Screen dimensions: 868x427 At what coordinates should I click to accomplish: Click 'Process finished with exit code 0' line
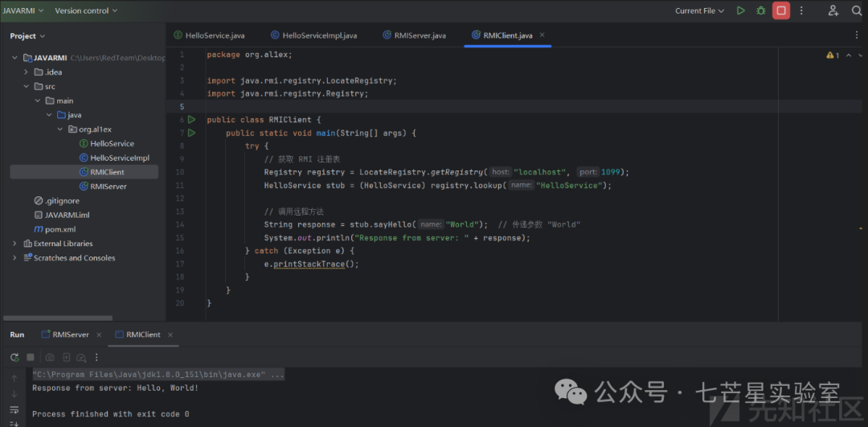point(111,413)
